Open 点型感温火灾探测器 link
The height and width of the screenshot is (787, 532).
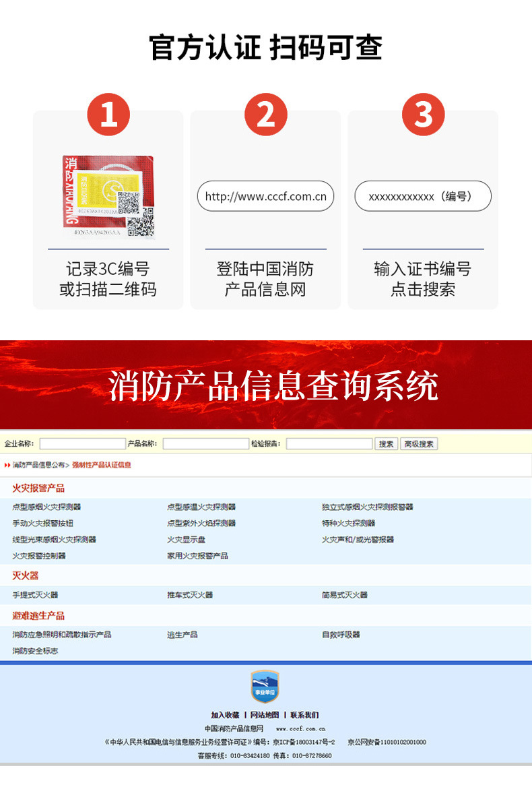pyautogui.click(x=201, y=507)
